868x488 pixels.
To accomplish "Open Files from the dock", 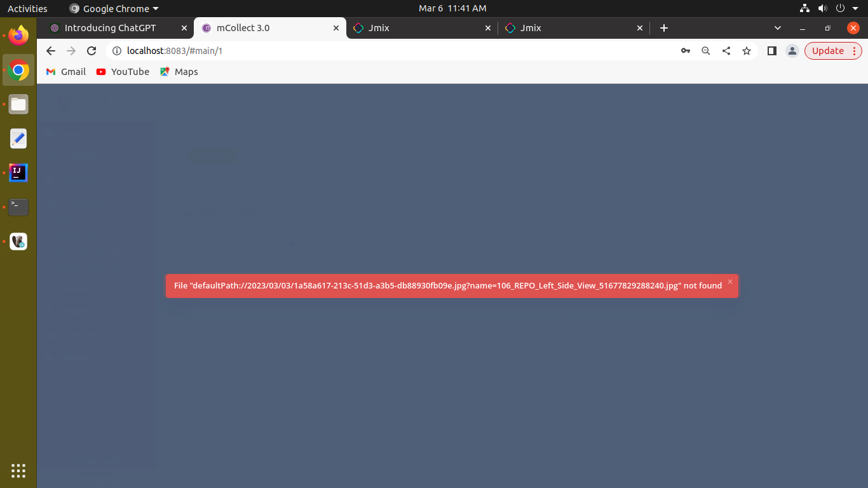I will 18,104.
